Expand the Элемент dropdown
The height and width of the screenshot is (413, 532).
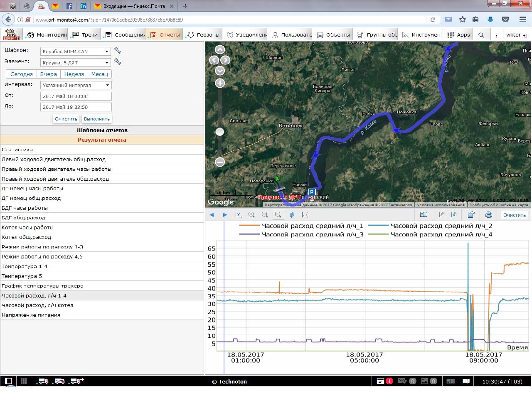point(76,63)
